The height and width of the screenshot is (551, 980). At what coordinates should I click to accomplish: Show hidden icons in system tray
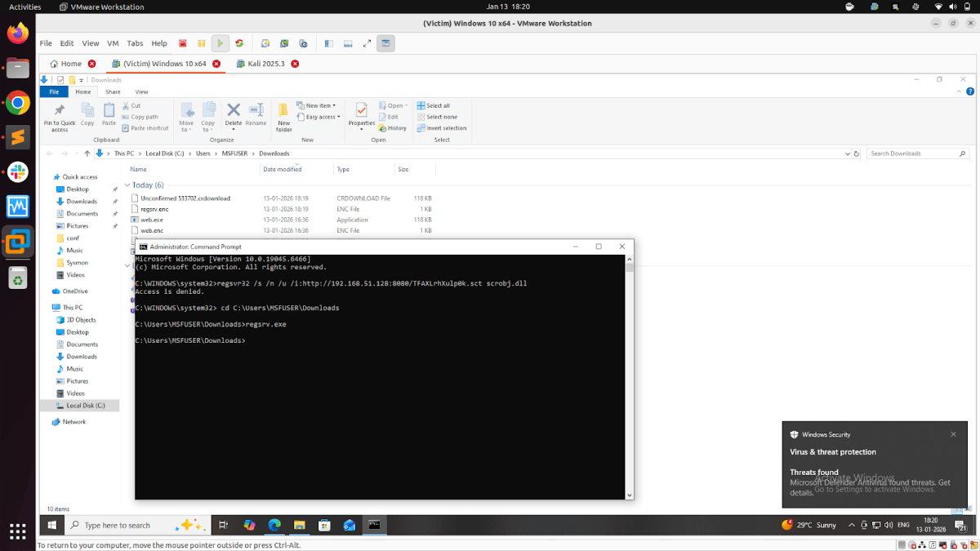(851, 525)
